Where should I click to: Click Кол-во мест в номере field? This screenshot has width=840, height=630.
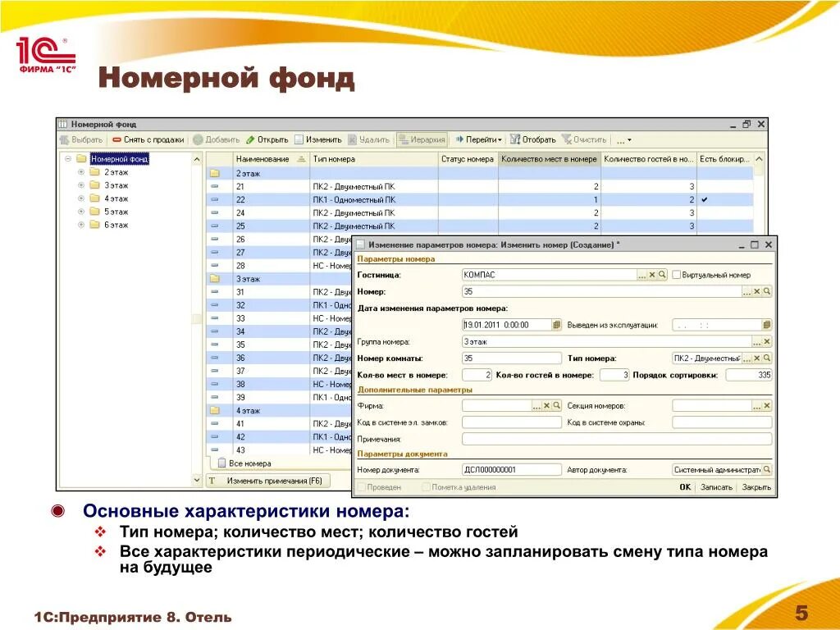coord(477,375)
